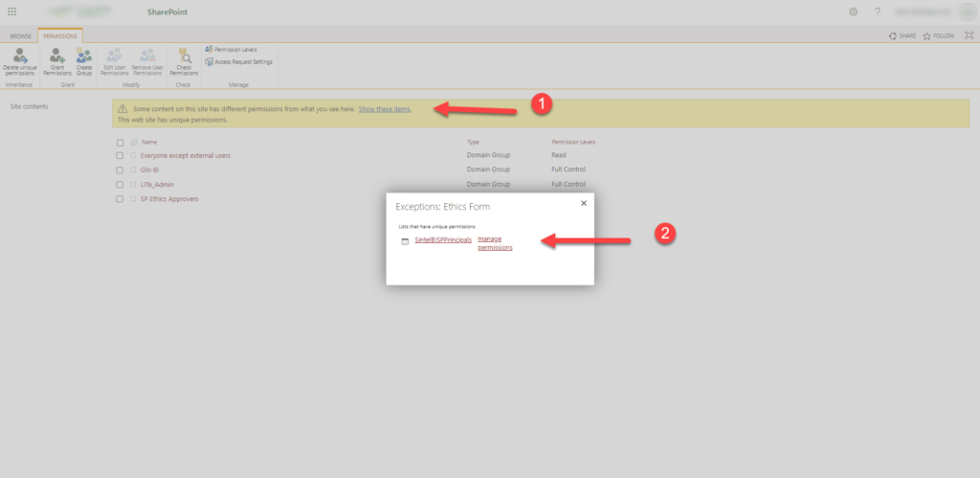Click manage permissions link in dialog
The image size is (980, 478).
pos(495,243)
